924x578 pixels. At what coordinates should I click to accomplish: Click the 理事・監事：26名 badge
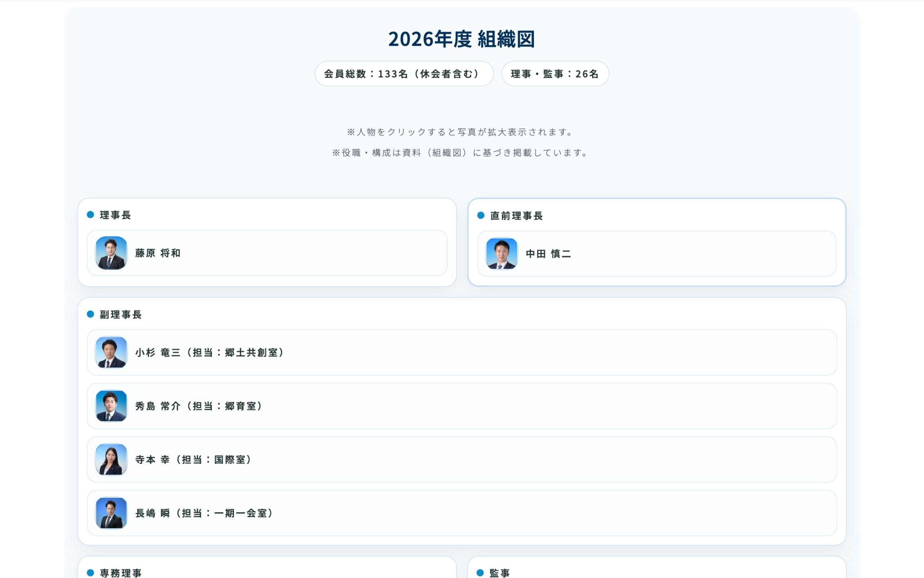tap(555, 74)
